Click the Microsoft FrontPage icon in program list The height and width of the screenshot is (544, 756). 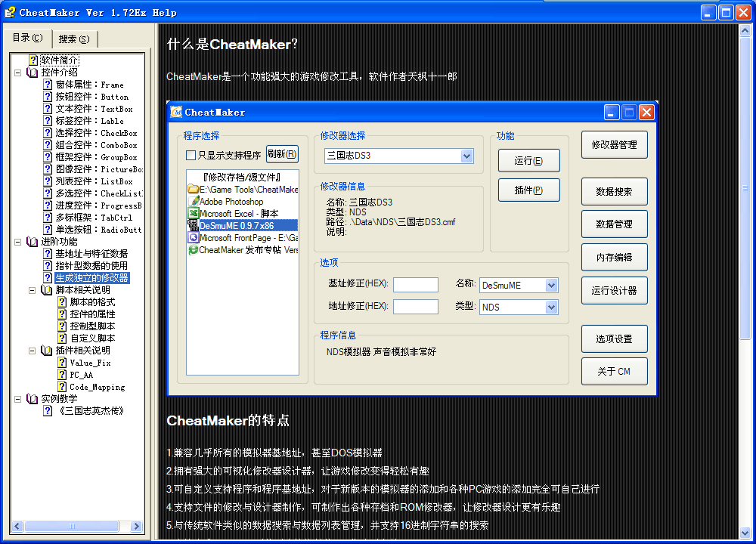tap(194, 237)
